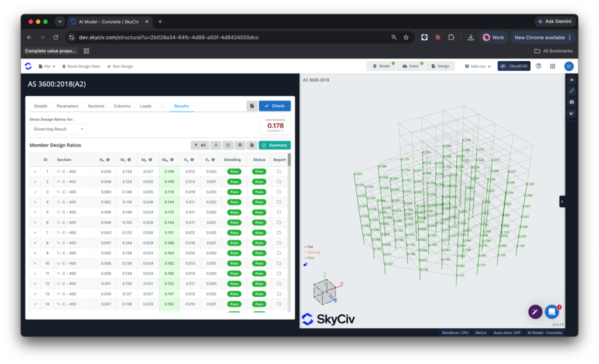Click the document icon beside the Check button

tap(252, 106)
